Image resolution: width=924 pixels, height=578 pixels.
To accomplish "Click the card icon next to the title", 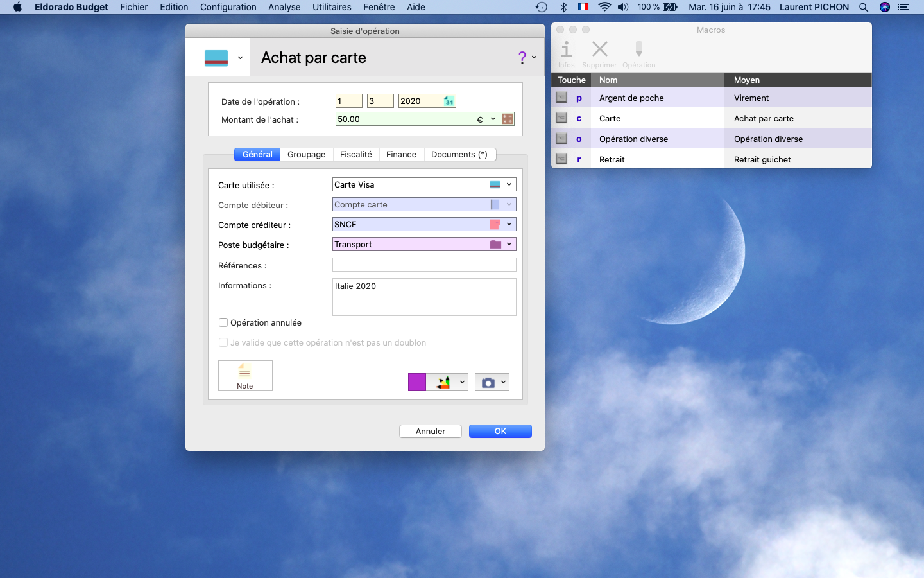I will [216, 58].
